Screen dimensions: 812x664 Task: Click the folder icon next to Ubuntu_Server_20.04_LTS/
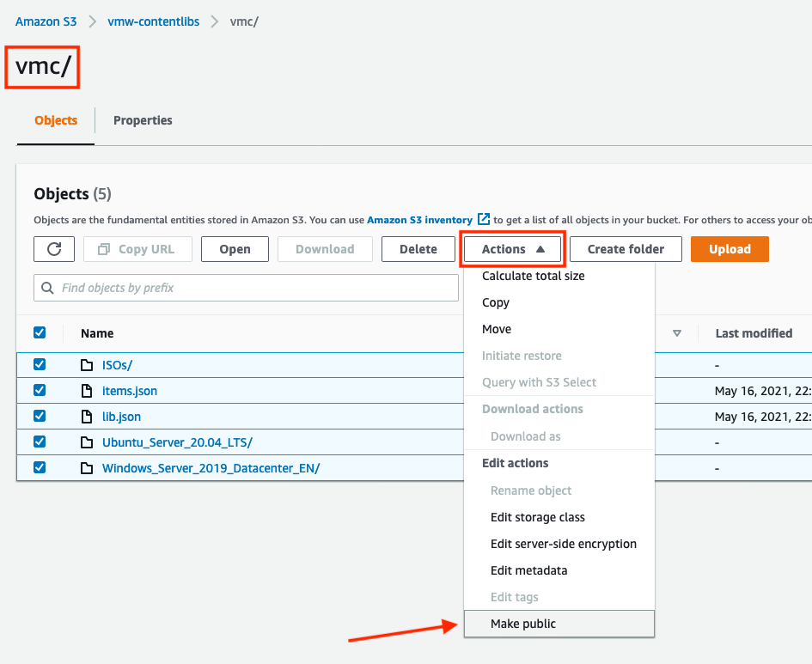click(x=87, y=442)
